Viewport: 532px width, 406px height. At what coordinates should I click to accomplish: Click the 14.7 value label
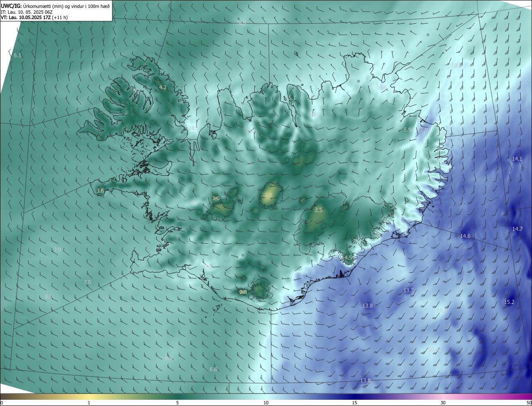pos(517,229)
